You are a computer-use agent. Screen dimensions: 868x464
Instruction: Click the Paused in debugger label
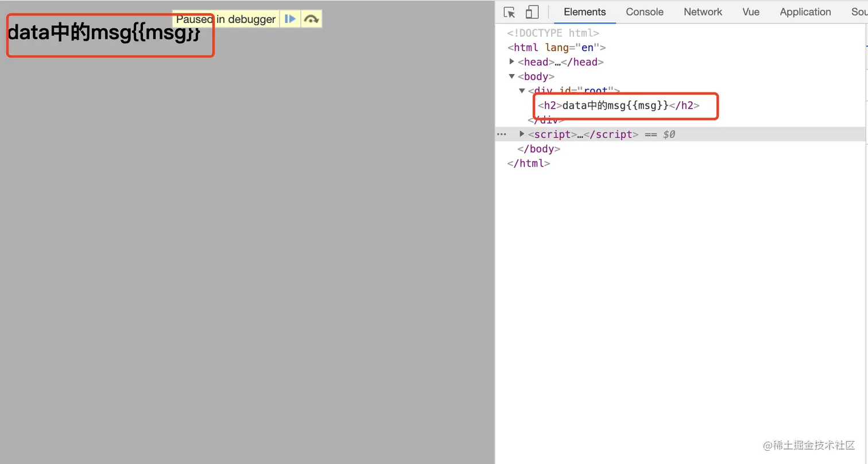(x=226, y=19)
